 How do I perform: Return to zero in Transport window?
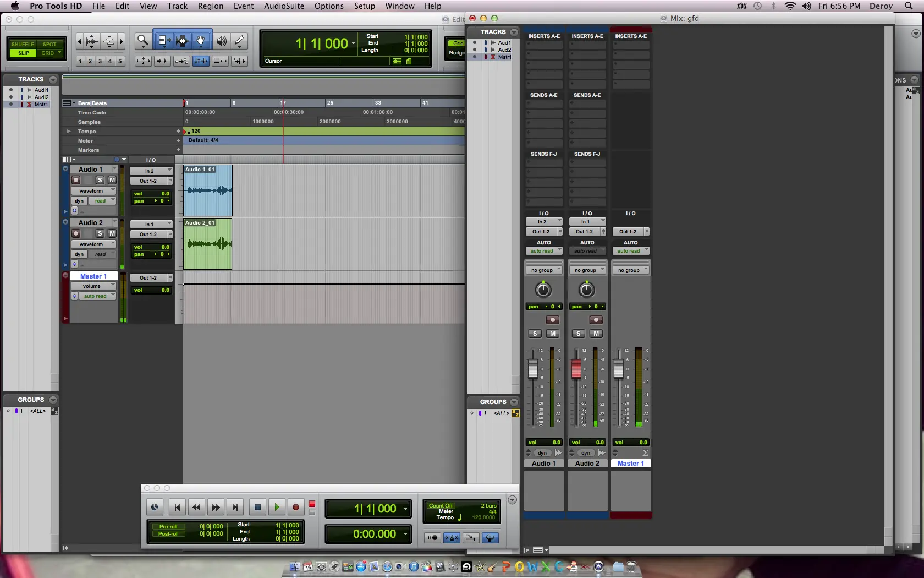click(x=177, y=507)
